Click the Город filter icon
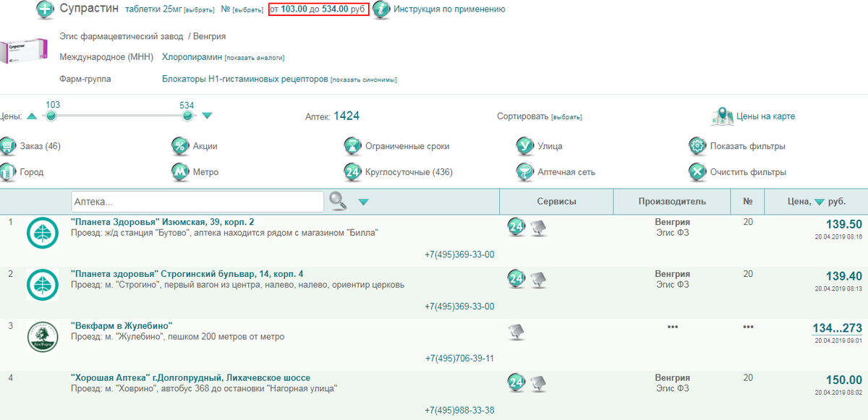 click(8, 172)
